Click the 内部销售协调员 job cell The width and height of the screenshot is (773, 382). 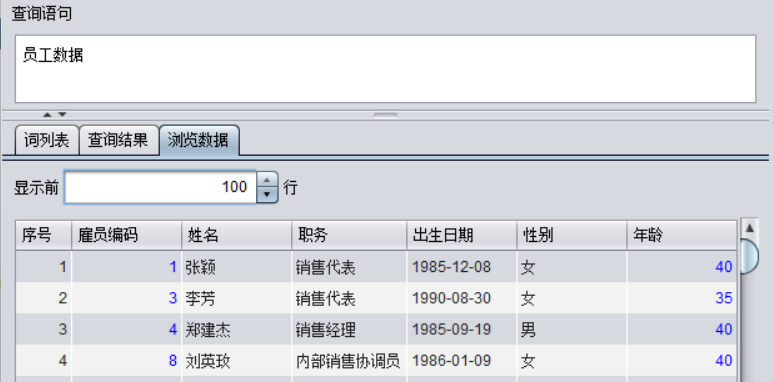coord(349,361)
